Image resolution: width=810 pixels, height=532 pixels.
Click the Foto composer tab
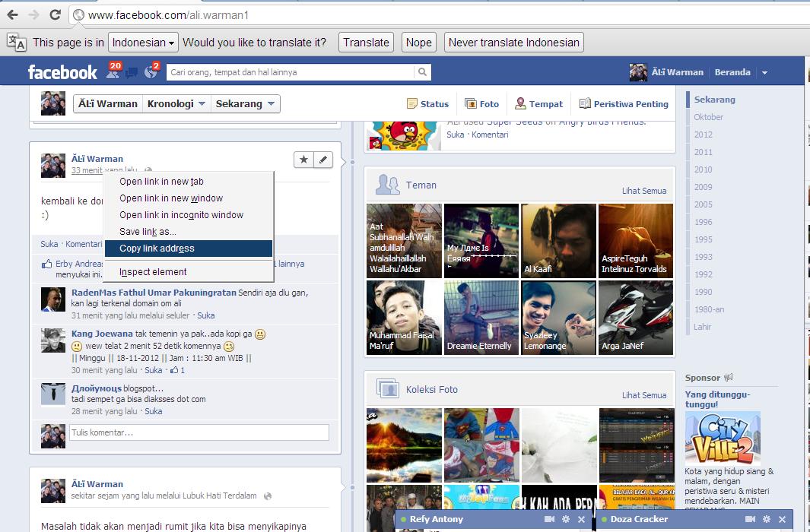481,103
